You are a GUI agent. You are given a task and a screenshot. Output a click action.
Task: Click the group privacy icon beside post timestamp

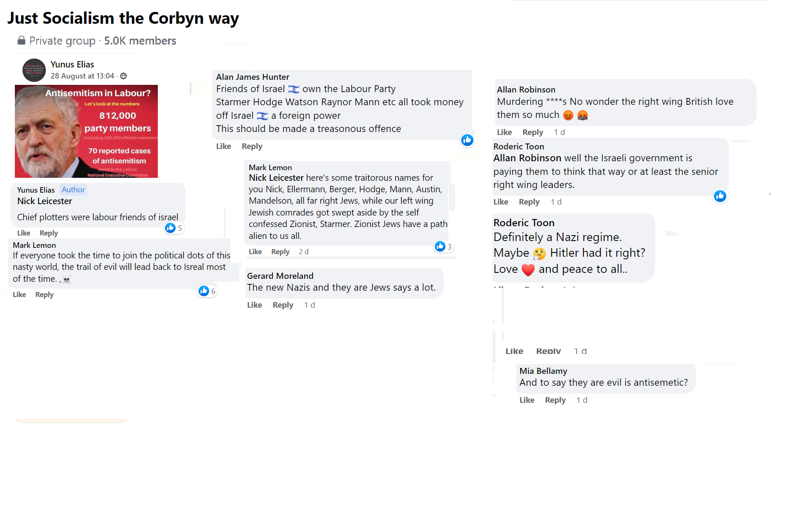[x=123, y=76]
